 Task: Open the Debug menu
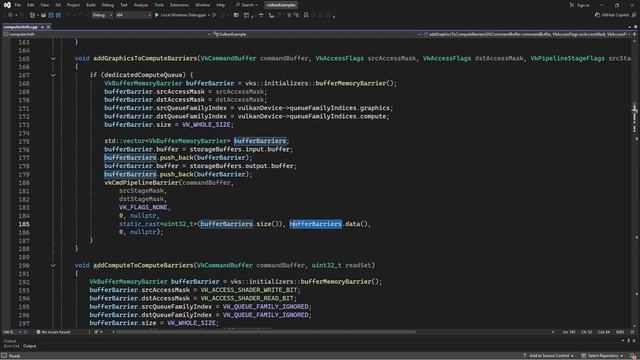pyautogui.click(x=108, y=5)
